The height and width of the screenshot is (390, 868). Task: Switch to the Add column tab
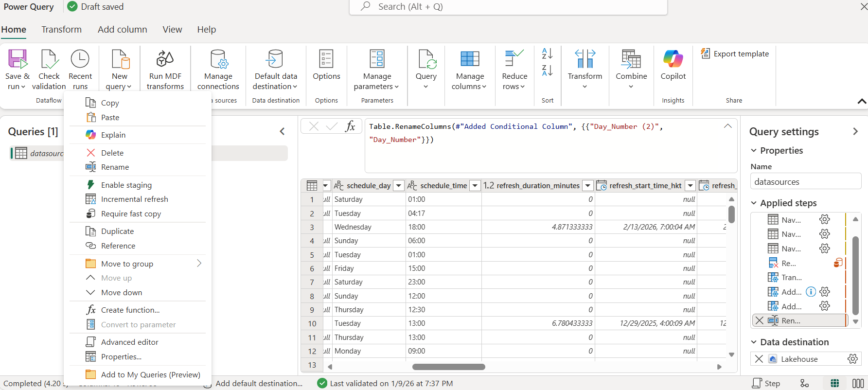(x=122, y=29)
